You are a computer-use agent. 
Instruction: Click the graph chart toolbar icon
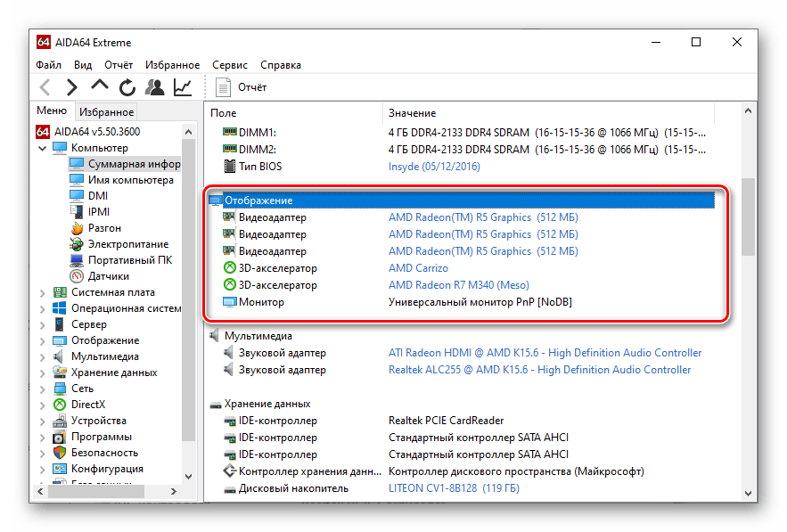[x=182, y=87]
